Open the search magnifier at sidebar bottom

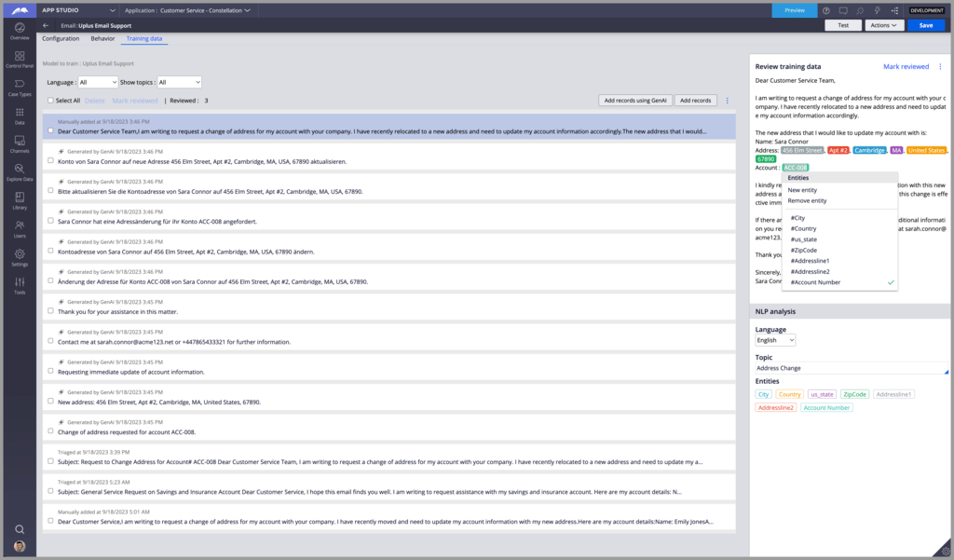pos(19,528)
